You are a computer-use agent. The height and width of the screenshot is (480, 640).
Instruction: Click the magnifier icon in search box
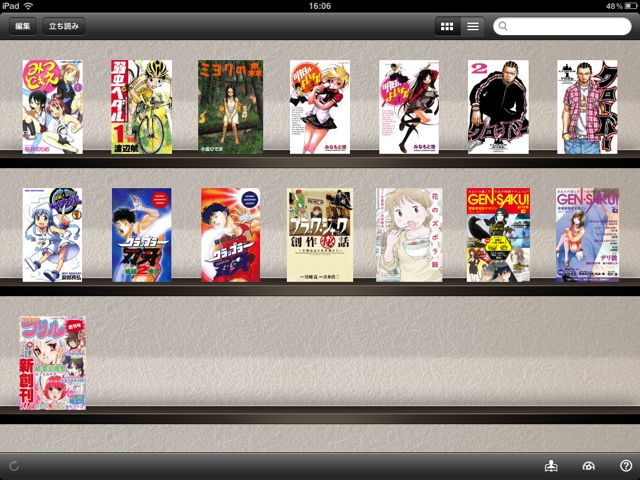point(503,27)
